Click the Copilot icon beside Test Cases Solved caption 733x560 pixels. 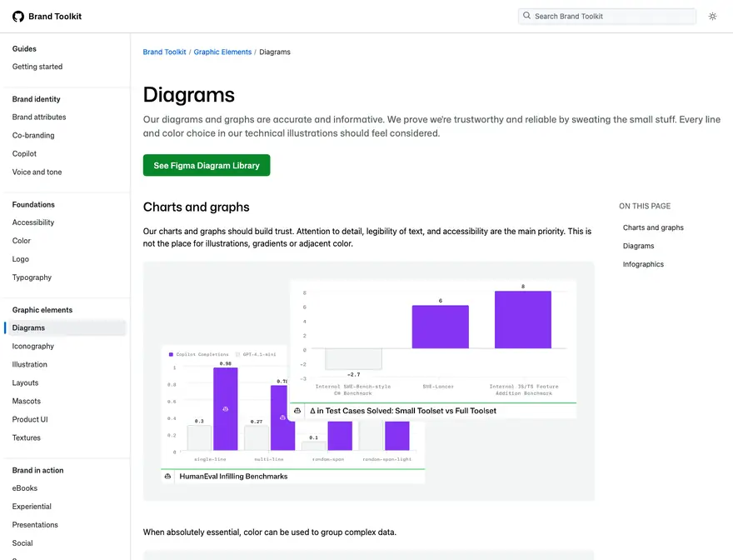(x=297, y=411)
